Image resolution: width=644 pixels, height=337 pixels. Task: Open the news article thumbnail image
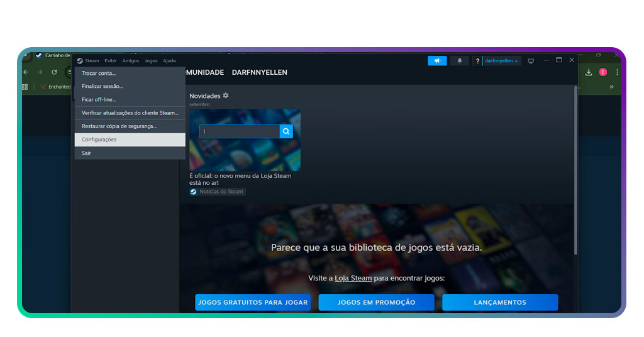[245, 140]
